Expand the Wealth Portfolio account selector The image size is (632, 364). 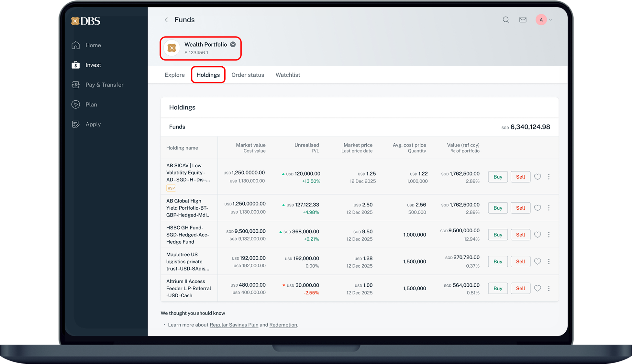point(233,45)
